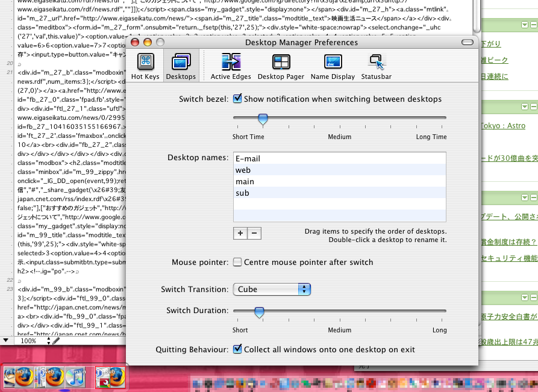The height and width of the screenshot is (392, 538).
Task: Add a new desktop with the plus button
Action: tap(240, 233)
